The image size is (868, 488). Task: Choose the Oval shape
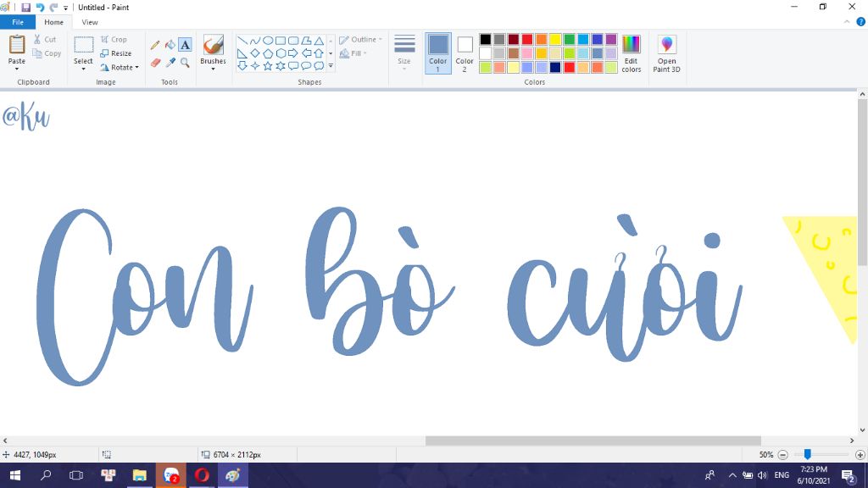[x=267, y=41]
